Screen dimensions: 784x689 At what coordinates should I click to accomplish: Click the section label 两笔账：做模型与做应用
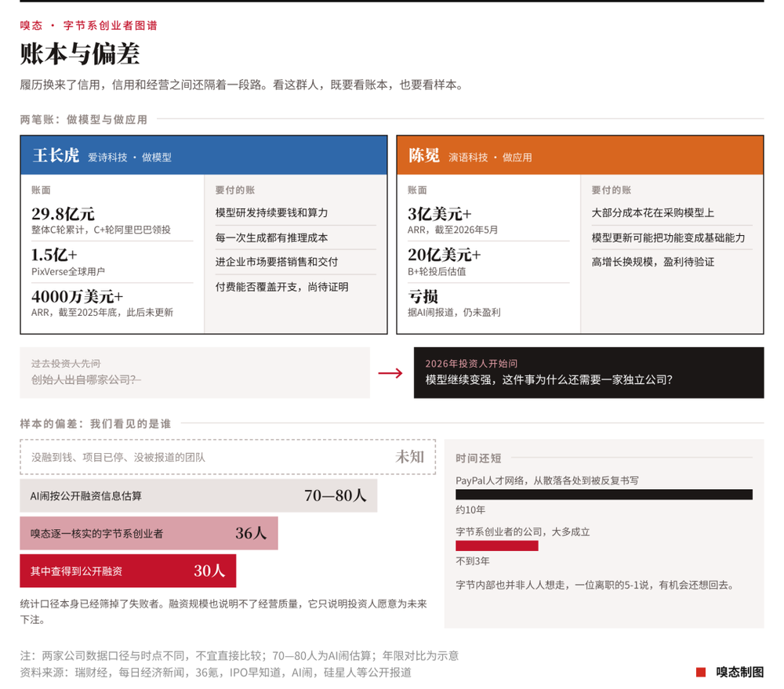click(x=84, y=119)
